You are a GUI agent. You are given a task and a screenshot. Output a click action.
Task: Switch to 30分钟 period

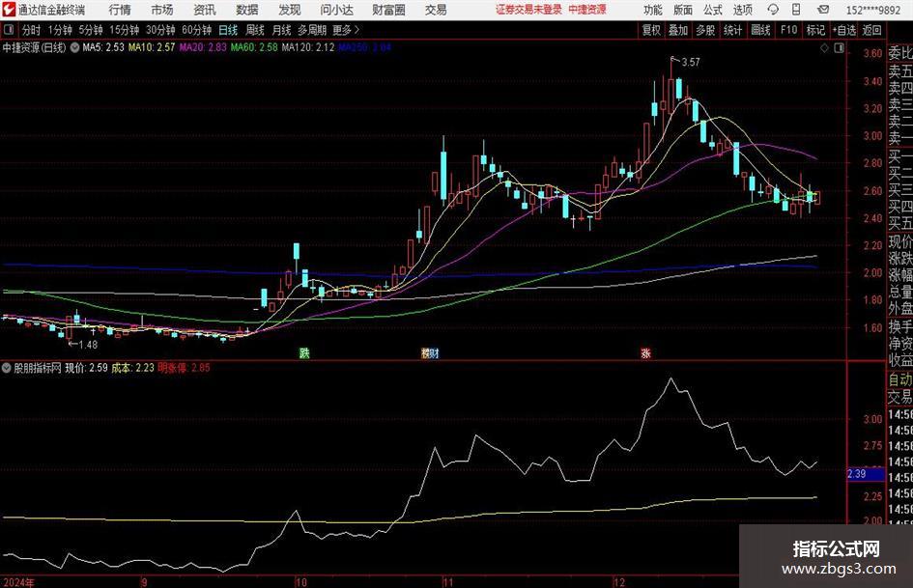[160, 30]
